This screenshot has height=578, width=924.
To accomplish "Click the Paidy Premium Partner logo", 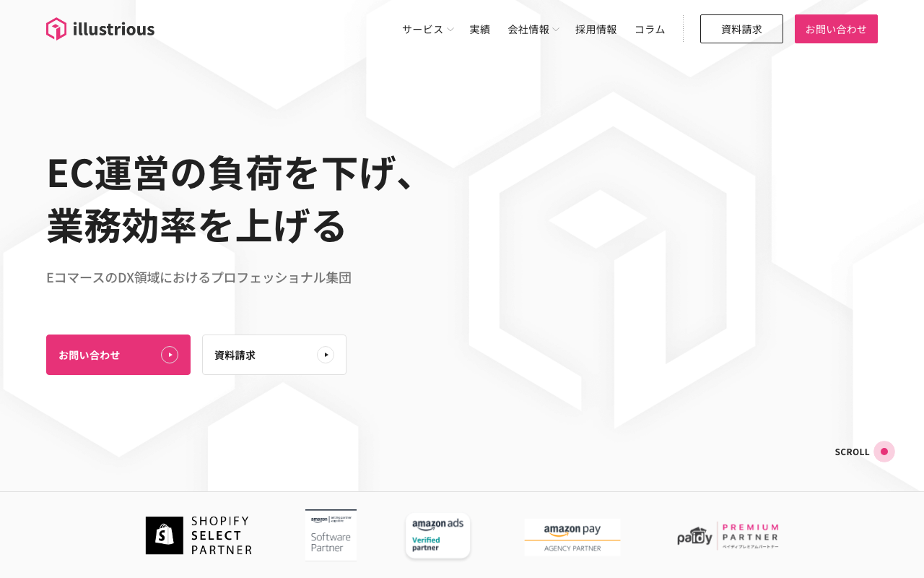I will pyautogui.click(x=728, y=536).
